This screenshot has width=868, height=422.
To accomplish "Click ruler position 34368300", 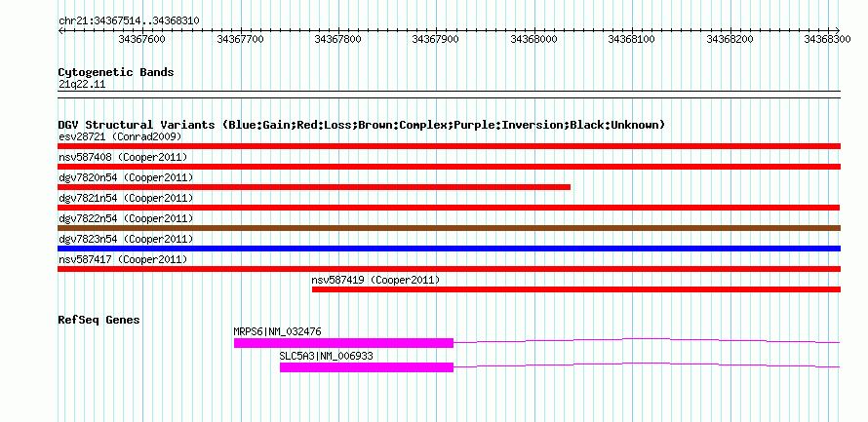I will [827, 39].
